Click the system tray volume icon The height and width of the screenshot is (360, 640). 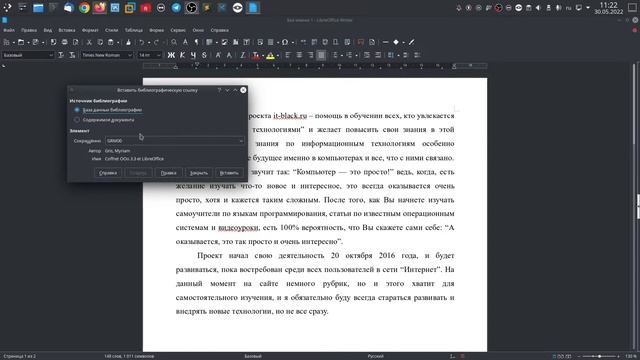(538, 8)
